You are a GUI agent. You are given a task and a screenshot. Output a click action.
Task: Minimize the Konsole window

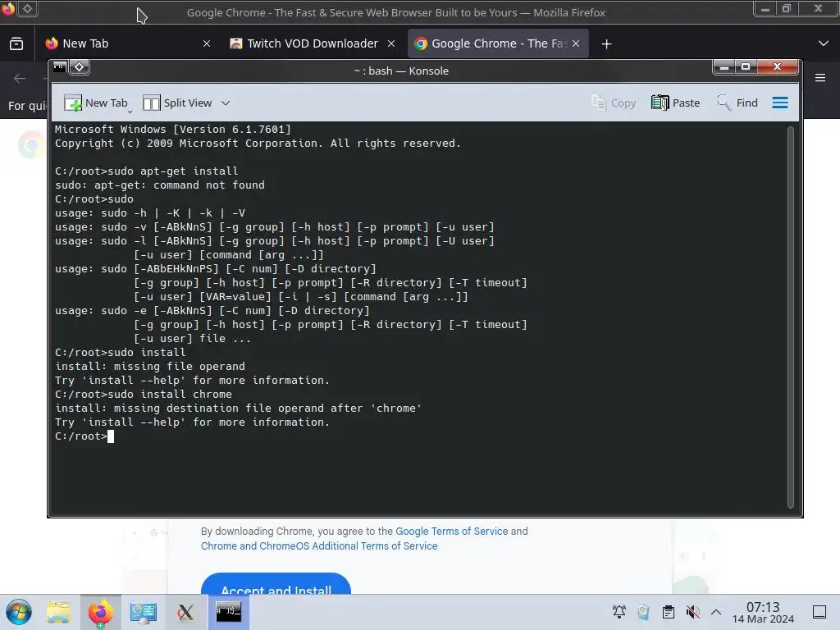pyautogui.click(x=724, y=67)
